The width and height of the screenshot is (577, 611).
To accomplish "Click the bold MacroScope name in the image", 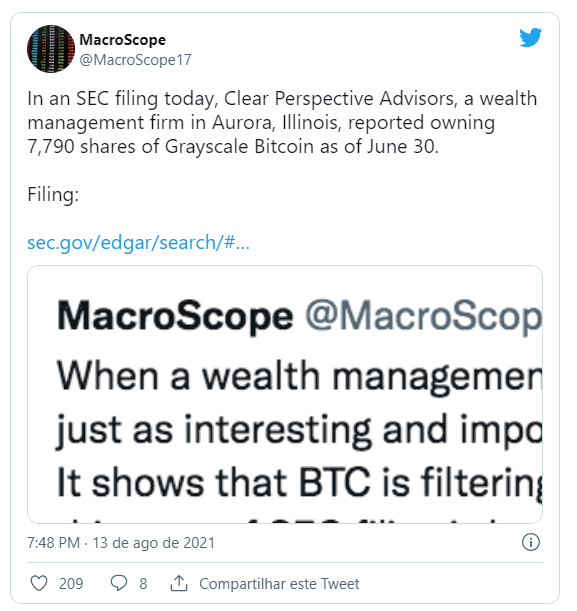I will coord(175,316).
